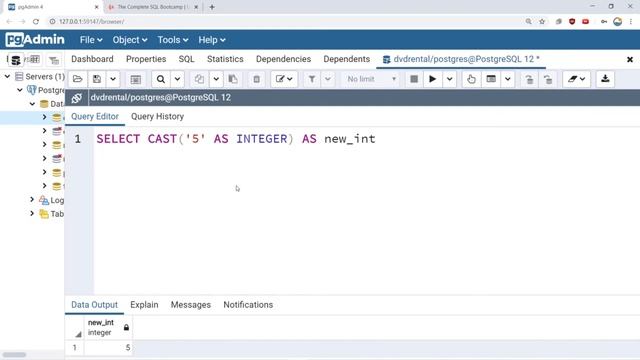Screen dimensions: 640x360
Task: Select the Query Editor tab
Action: 95,117
